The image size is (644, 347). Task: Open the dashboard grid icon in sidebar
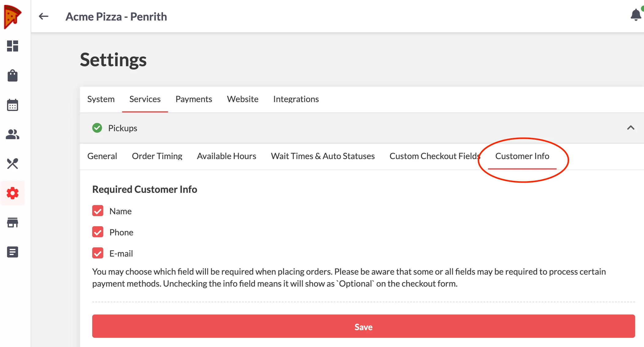[x=13, y=46]
